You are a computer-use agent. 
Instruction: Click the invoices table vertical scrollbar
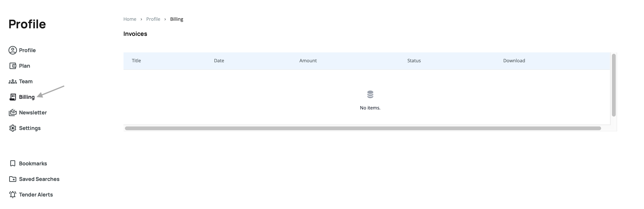click(614, 85)
